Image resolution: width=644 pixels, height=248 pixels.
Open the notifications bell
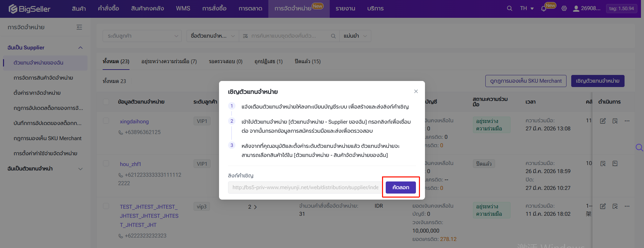pyautogui.click(x=544, y=9)
